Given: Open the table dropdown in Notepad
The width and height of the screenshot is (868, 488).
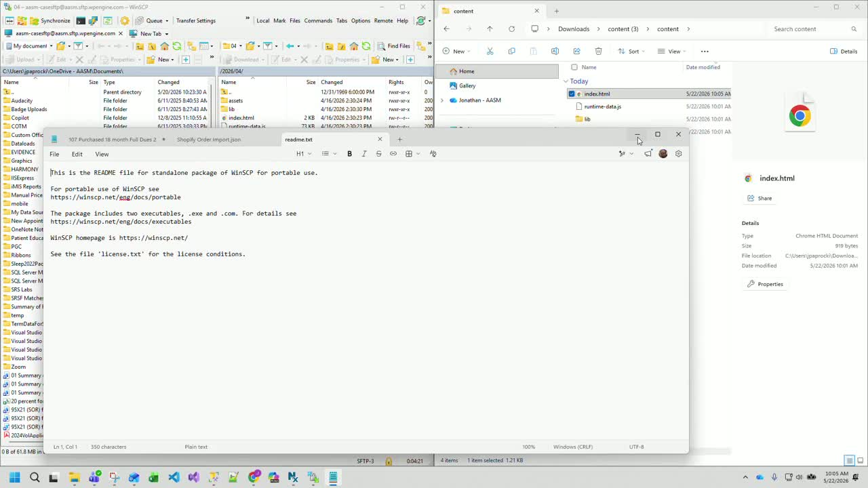Looking at the screenshot, I should [412, 154].
